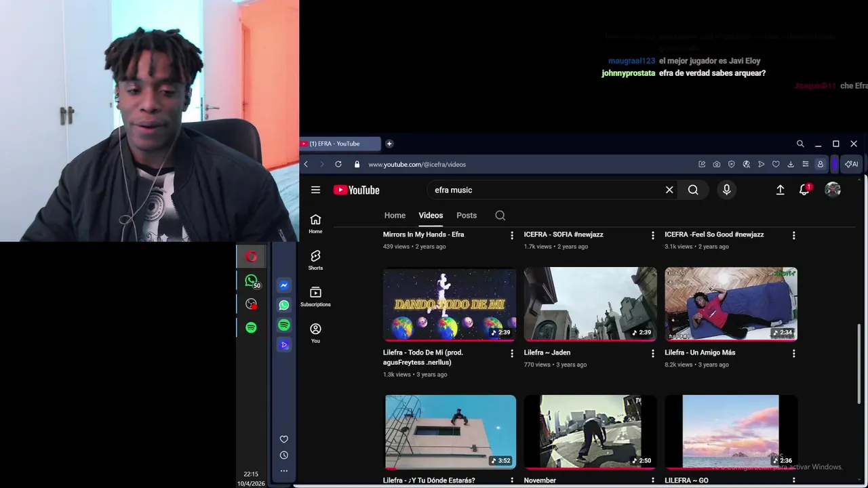This screenshot has height=488, width=868.
Task: Open Spotify in the Opera sidebar
Action: (284, 325)
